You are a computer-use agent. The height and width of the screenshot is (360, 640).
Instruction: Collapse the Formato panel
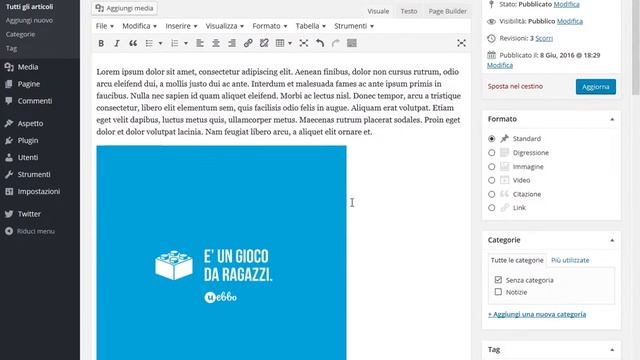coord(612,119)
